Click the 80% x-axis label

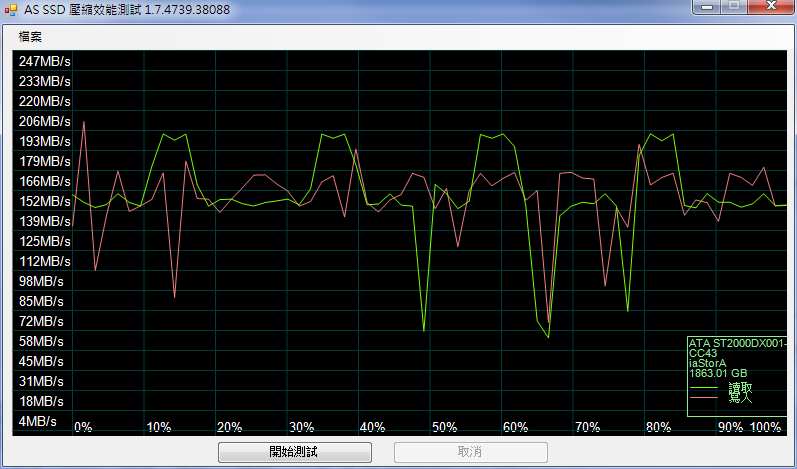[x=658, y=427]
